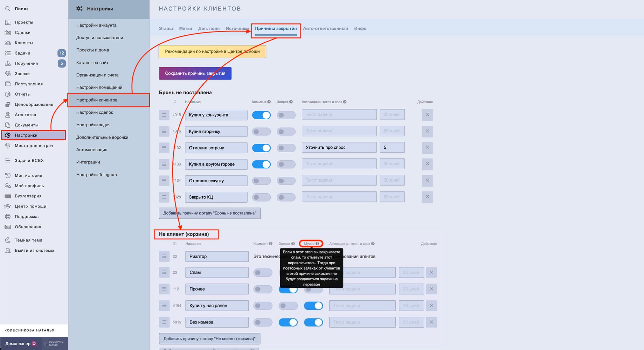Click the Поиск search icon
The height and width of the screenshot is (350, 644).
click(8, 9)
